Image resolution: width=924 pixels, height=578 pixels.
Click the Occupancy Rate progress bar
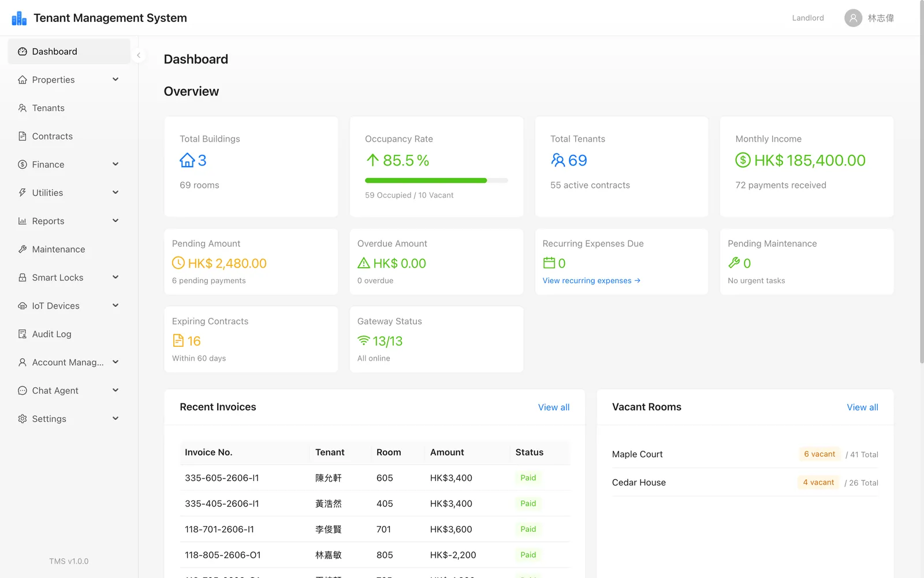(x=437, y=180)
